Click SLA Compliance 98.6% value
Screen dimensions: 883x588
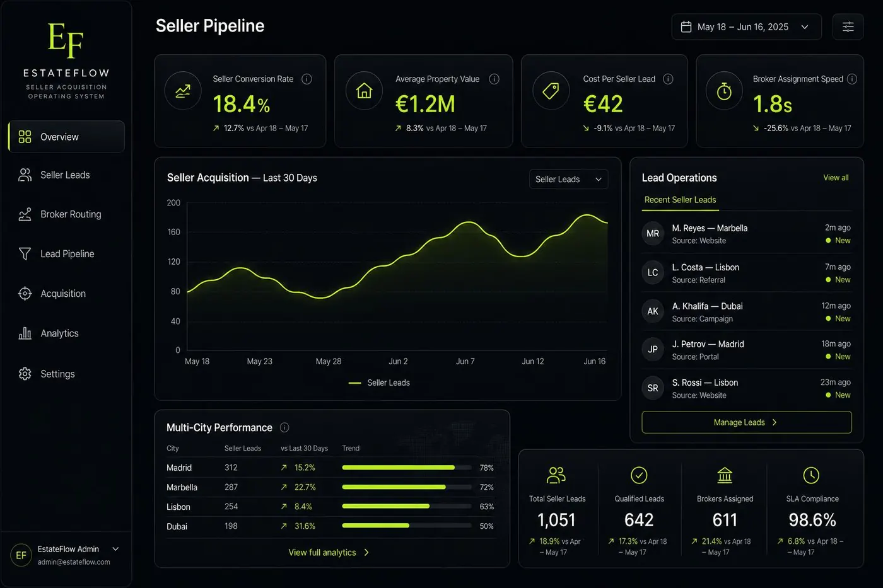pos(812,520)
